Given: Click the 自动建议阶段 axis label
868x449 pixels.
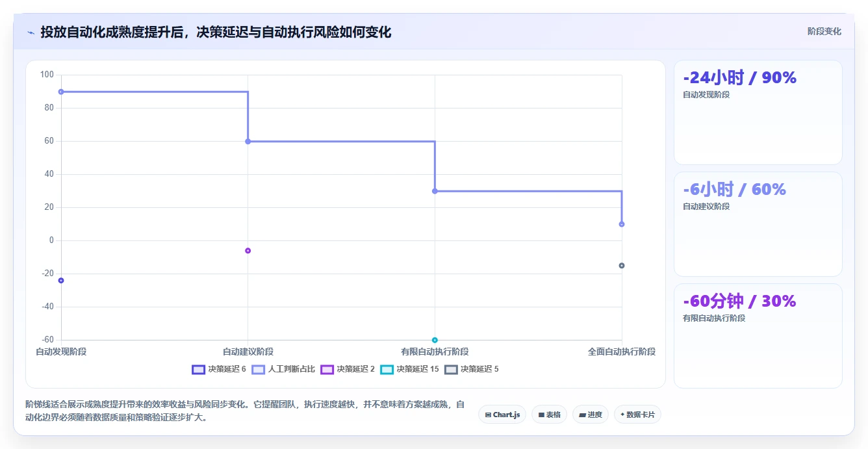Looking at the screenshot, I should pyautogui.click(x=248, y=352).
